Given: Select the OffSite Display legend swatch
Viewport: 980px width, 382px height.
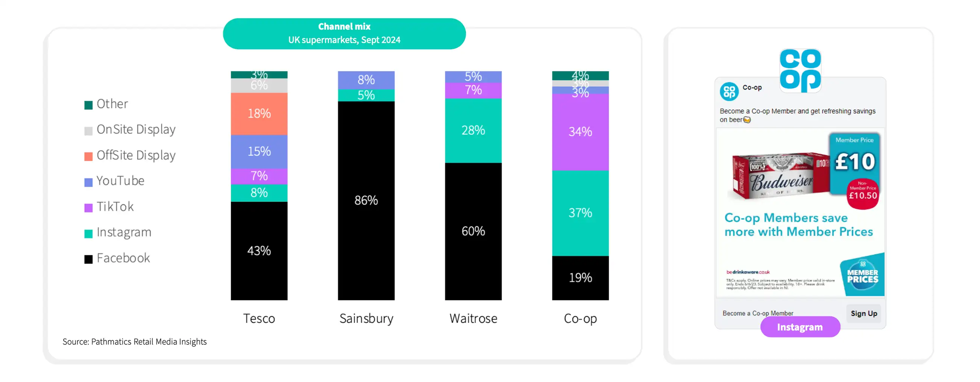Looking at the screenshot, I should (x=88, y=156).
